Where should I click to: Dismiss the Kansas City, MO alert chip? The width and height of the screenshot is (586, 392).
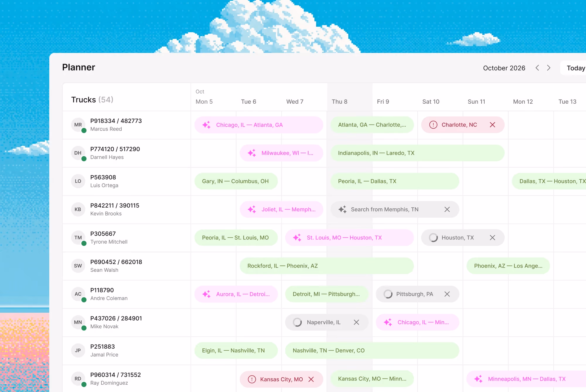(311, 379)
